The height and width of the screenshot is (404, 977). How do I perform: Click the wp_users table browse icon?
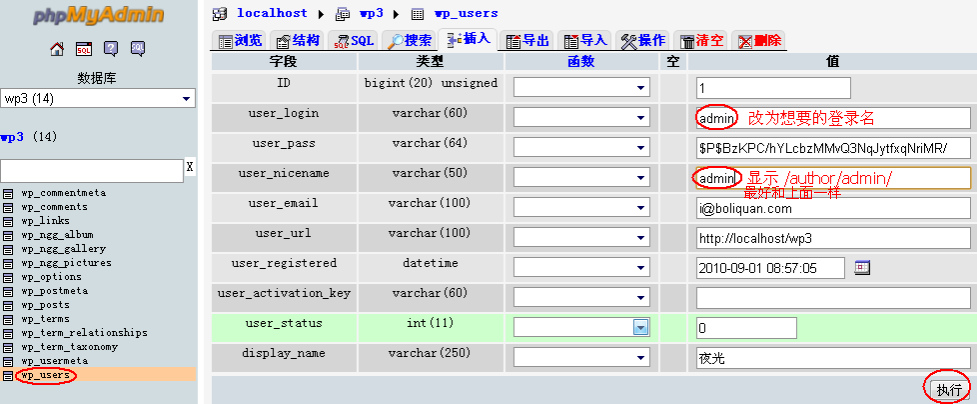point(8,375)
